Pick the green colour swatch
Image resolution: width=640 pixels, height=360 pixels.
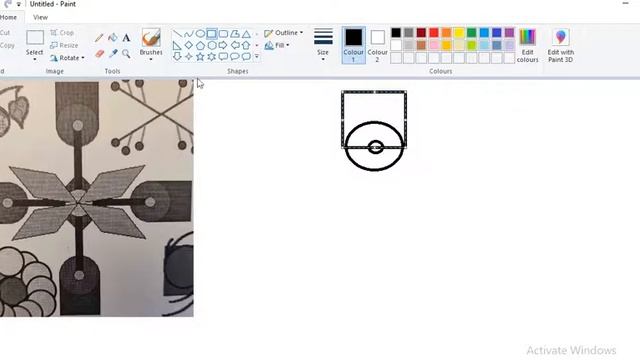point(471,33)
